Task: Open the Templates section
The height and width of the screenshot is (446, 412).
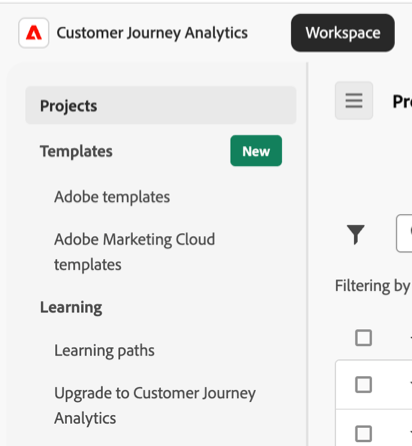Action: coord(76,151)
